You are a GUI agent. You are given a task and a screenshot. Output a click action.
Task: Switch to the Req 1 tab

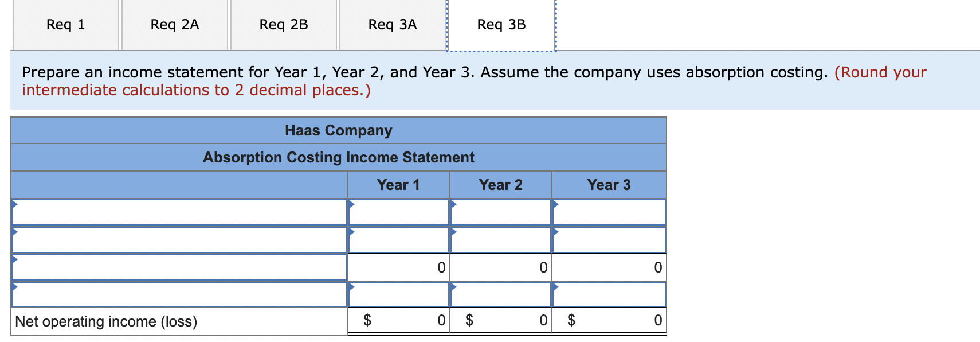pyautogui.click(x=65, y=24)
